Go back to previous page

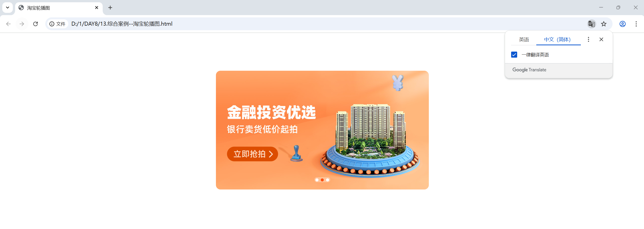point(8,24)
